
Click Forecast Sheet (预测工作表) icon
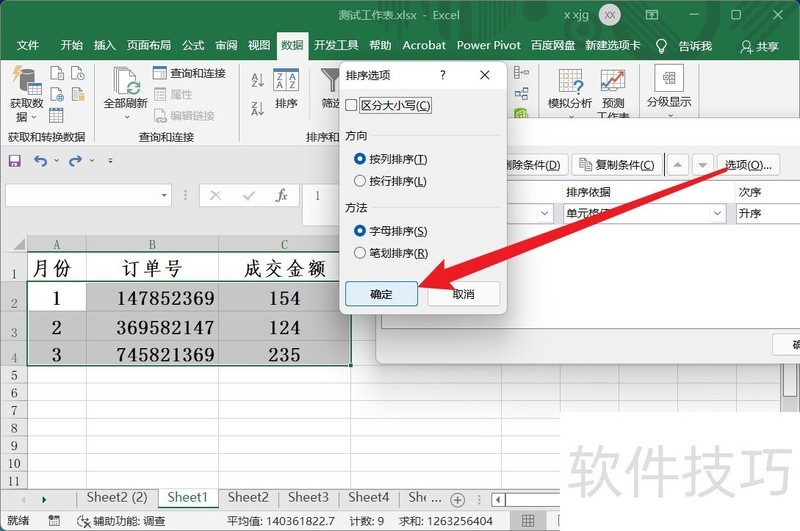tap(612, 81)
